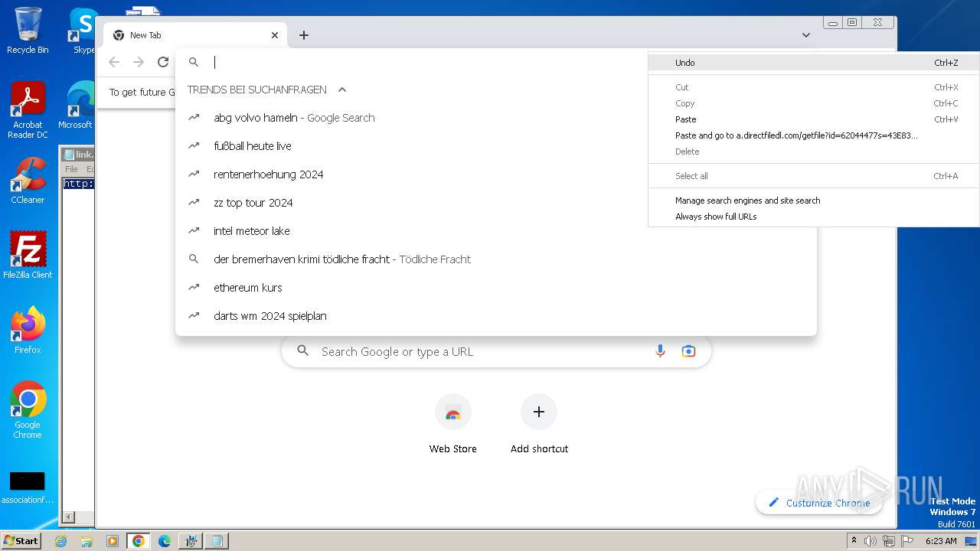Toggle Always show full URLs option

(814, 217)
